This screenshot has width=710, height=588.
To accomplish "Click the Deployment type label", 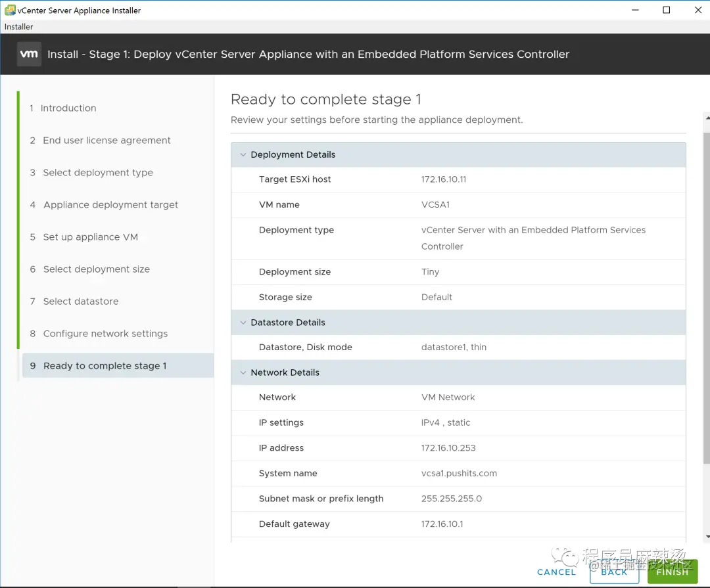I will pyautogui.click(x=296, y=230).
